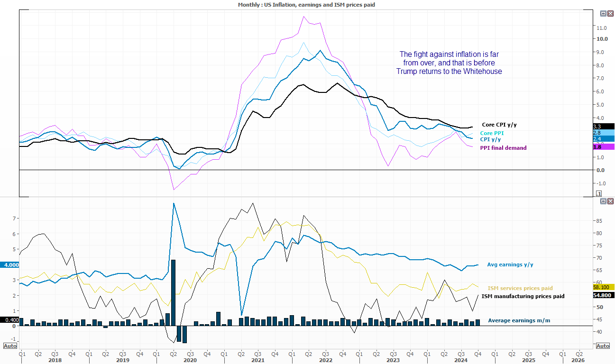Click the 7 tick on lower left axis
The image size is (615, 364).
tap(15, 218)
